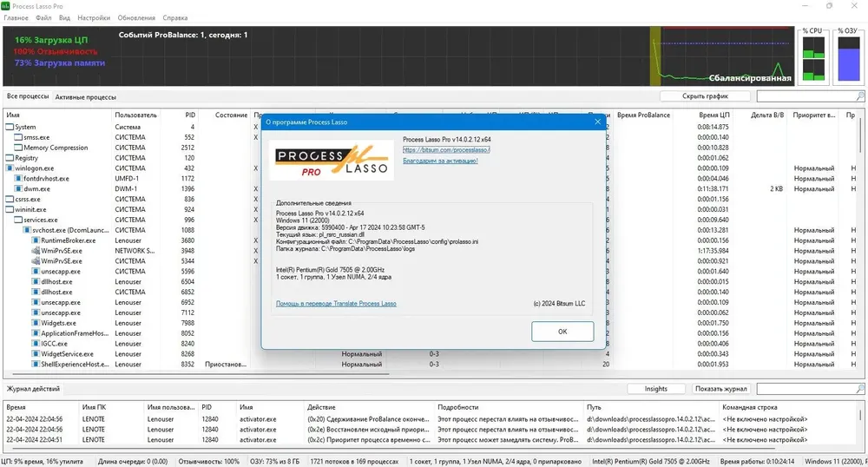Screen dimensions: 868x467
Task: Click the svchost.exe (DcomLaunc...) process icon
Action: tap(27, 230)
